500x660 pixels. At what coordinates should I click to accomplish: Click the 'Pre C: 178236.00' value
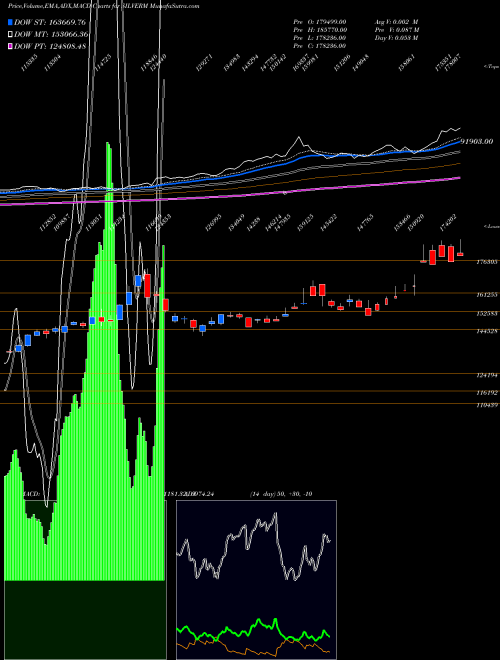(320, 46)
